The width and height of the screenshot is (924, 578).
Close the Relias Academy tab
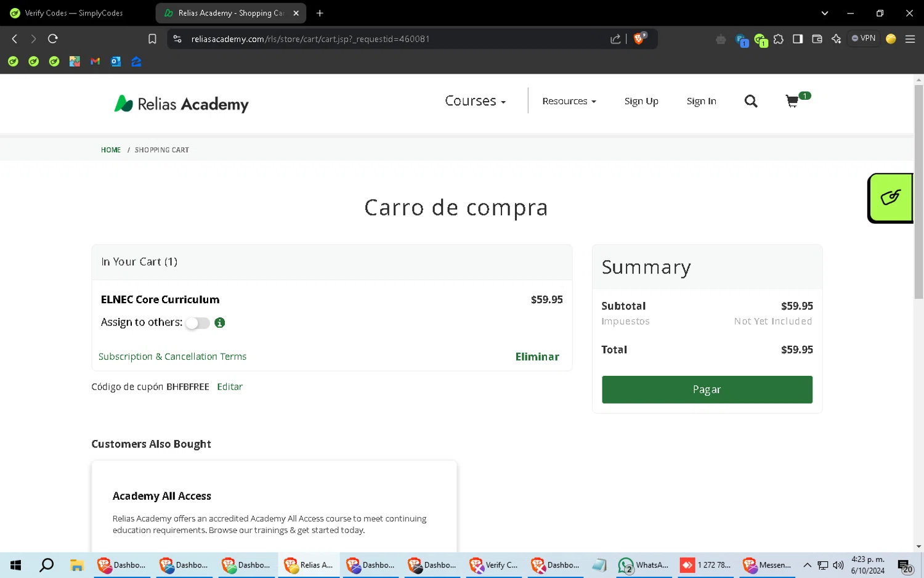coord(296,13)
